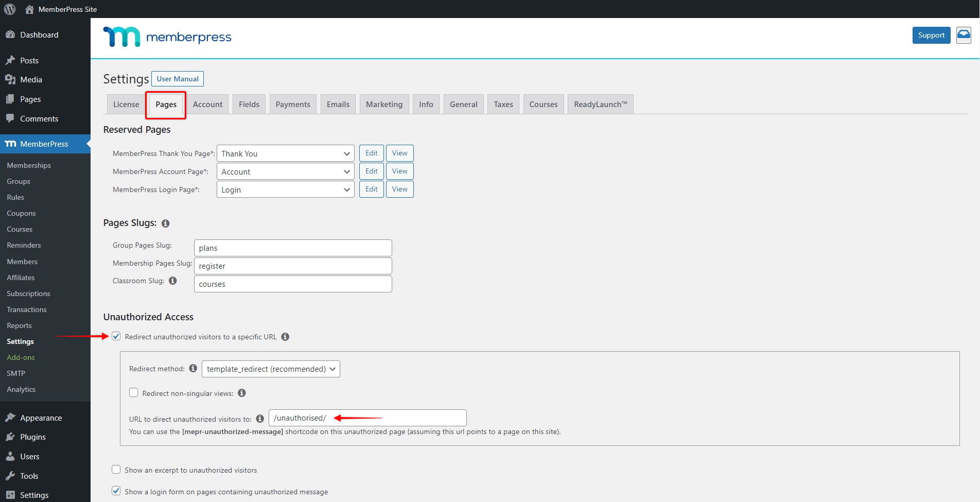980x502 pixels.
Task: Open the ReadyLaunch tab
Action: pos(601,104)
